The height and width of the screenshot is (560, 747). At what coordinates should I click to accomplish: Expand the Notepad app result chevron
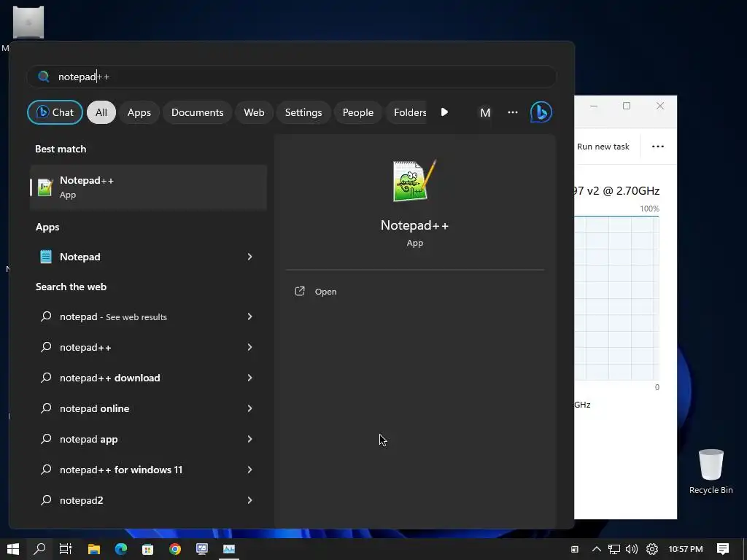[x=249, y=257]
